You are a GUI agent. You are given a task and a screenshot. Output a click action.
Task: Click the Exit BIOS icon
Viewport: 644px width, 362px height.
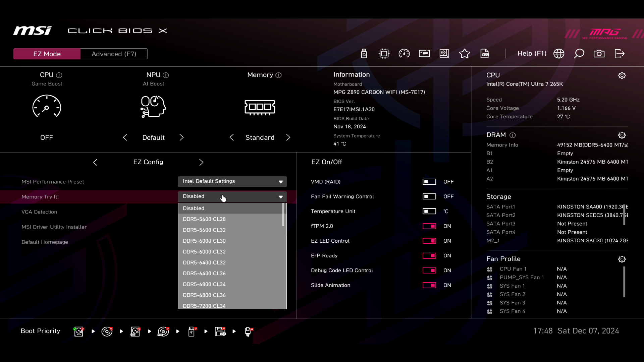click(620, 54)
